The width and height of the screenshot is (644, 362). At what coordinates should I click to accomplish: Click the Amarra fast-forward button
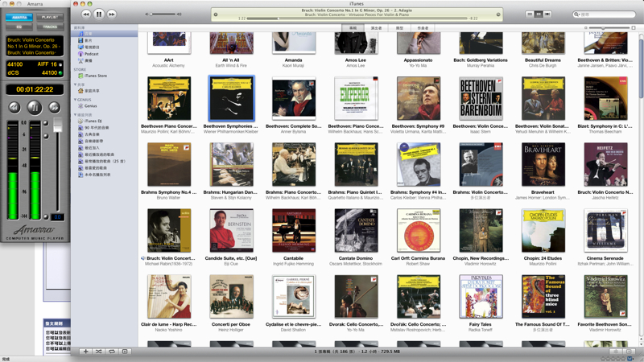click(x=54, y=106)
